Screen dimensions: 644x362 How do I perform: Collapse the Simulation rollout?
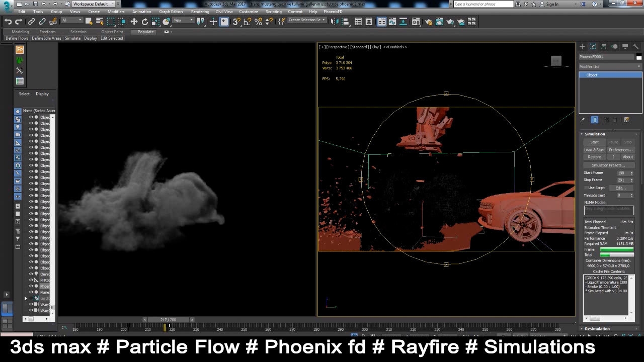click(583, 134)
